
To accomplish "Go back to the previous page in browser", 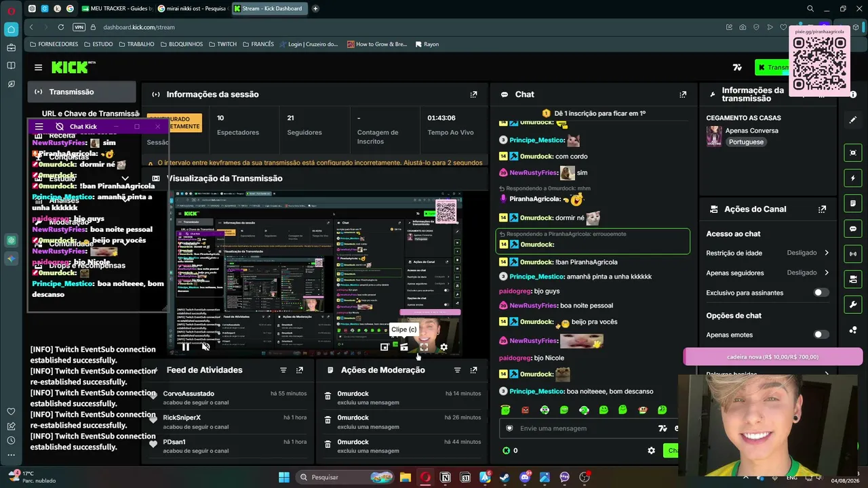I will click(31, 27).
